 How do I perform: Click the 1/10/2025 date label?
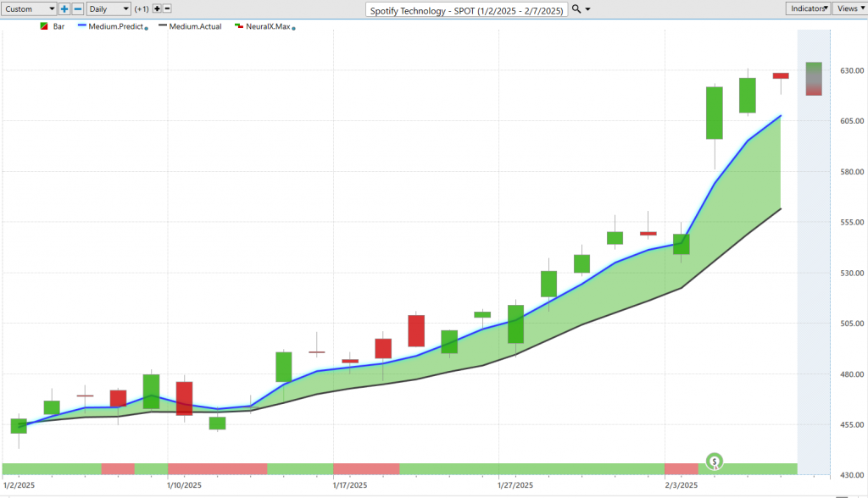coord(184,485)
